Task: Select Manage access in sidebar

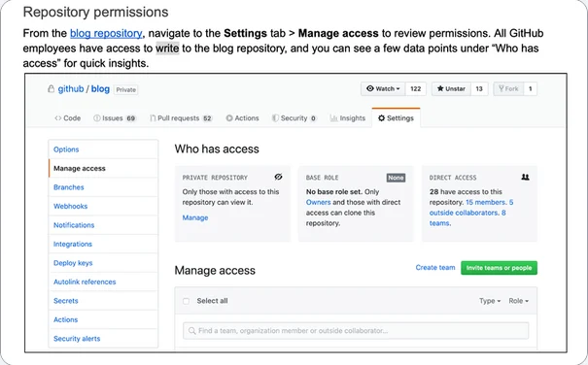Action: [103, 168]
